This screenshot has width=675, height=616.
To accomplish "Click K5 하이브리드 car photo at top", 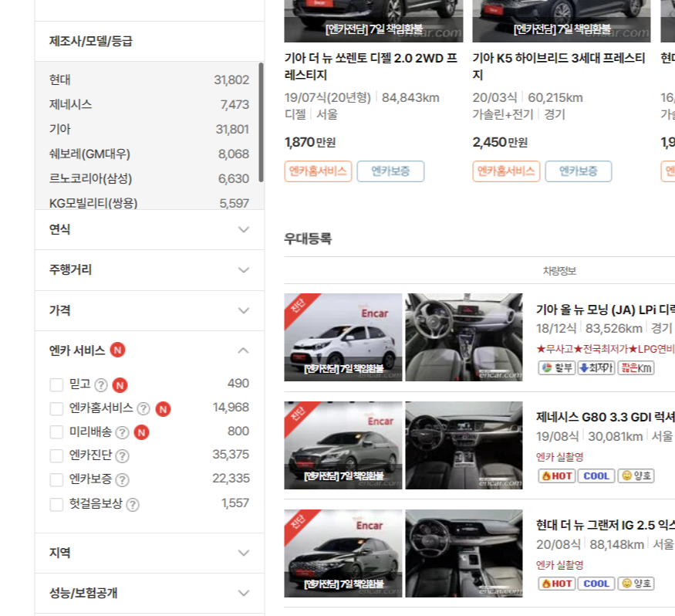I will click(x=562, y=21).
